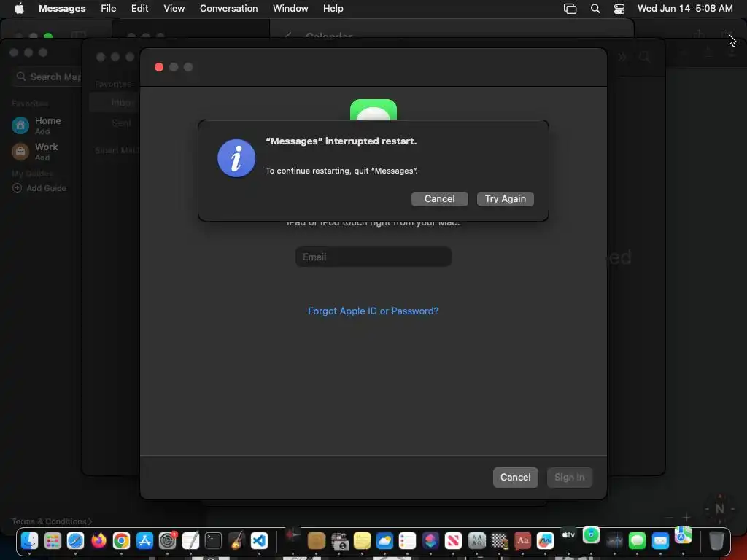Open Terms & Conditions link in Maps

coord(52,521)
